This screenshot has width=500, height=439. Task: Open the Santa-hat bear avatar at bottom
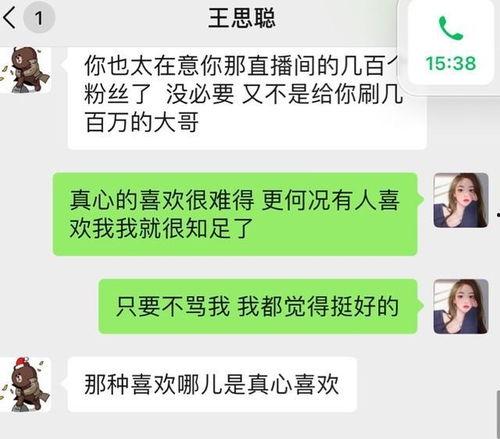coord(26,384)
